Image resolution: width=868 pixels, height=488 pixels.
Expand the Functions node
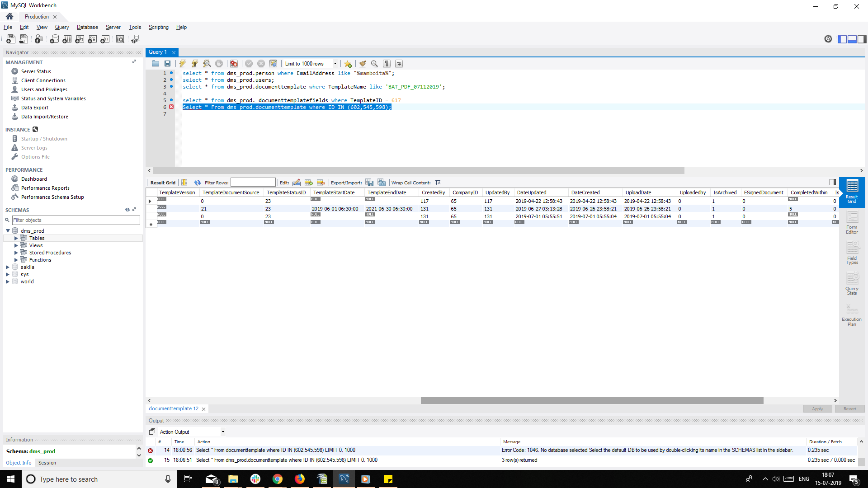[x=16, y=260]
